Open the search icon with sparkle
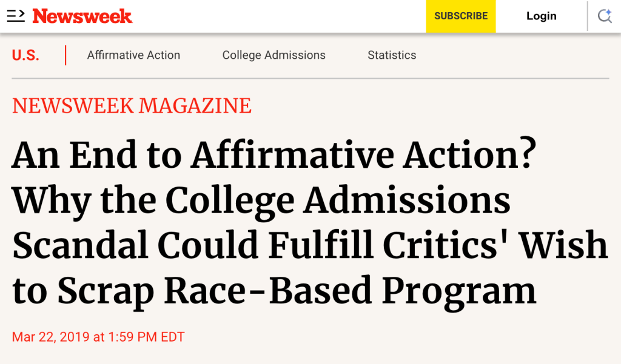Image resolution: width=621 pixels, height=364 pixels. [604, 16]
